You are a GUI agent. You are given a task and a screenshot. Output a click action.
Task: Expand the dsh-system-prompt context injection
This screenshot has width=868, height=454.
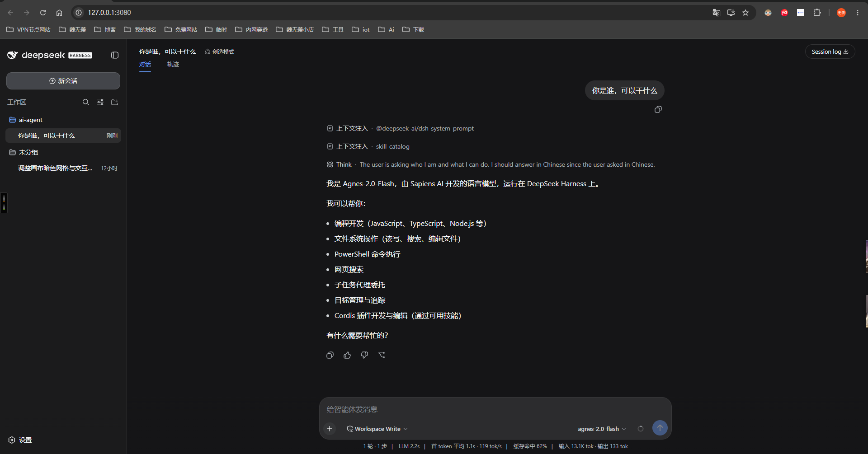(x=400, y=128)
